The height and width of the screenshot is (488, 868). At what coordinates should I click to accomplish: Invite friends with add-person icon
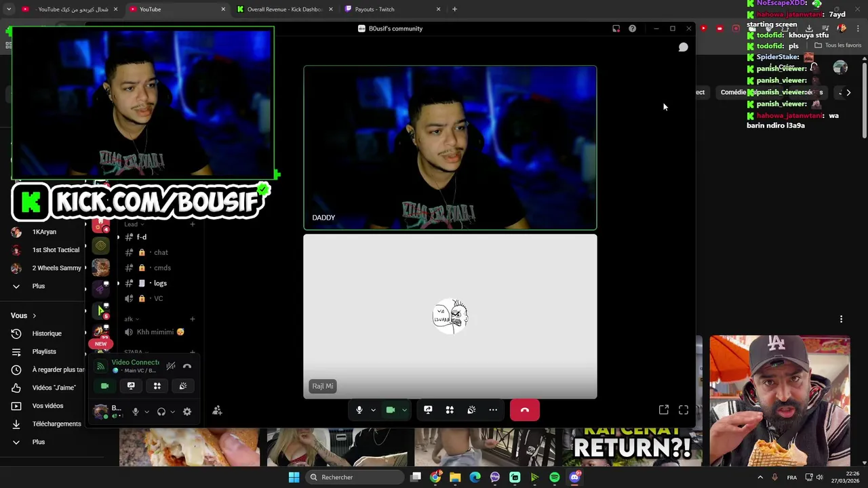click(x=217, y=410)
